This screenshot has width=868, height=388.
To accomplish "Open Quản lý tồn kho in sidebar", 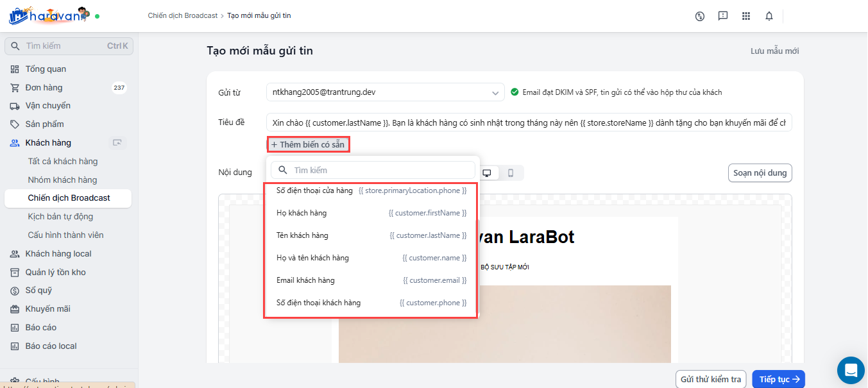I will point(56,273).
